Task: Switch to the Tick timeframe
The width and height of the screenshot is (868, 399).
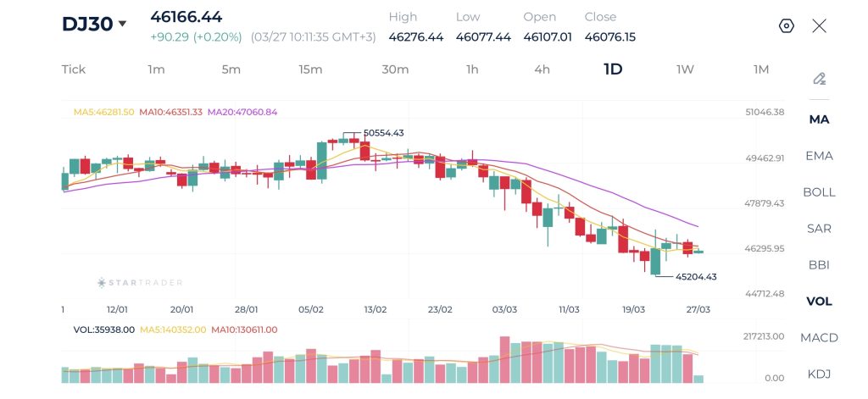Action: [x=74, y=69]
